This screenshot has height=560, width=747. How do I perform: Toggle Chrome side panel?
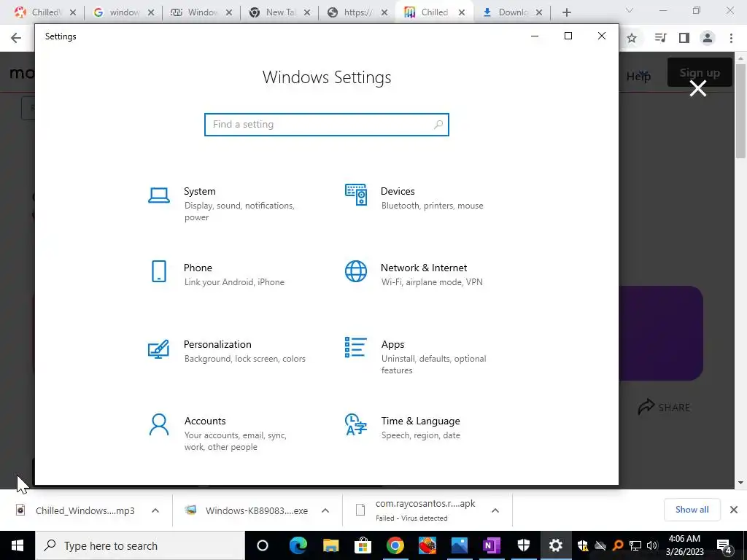pos(684,38)
